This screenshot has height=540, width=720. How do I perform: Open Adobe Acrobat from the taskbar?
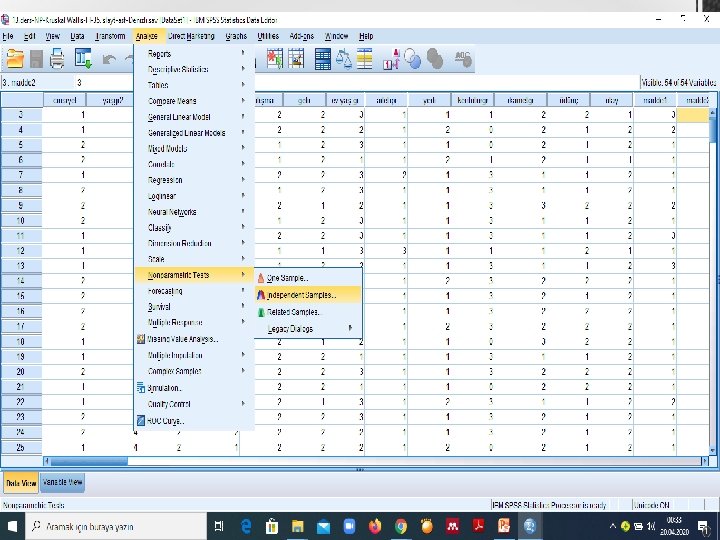coord(478,526)
